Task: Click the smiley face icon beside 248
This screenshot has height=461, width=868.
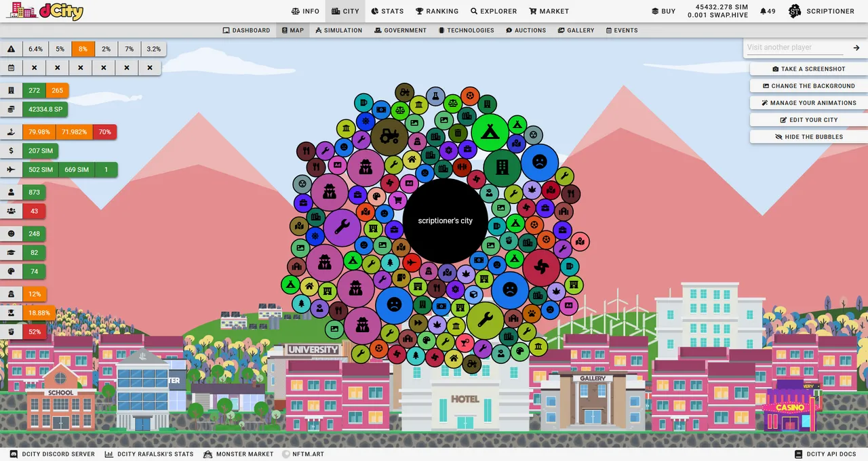Action: pyautogui.click(x=12, y=233)
